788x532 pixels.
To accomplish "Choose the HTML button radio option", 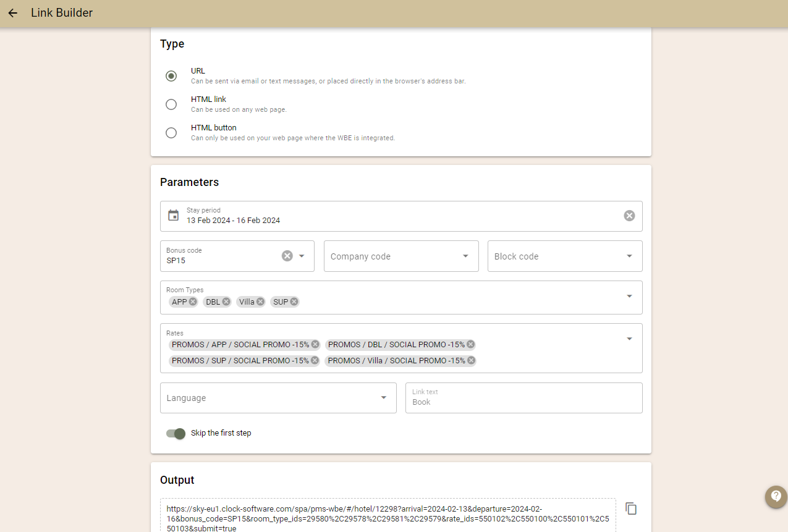I will click(171, 133).
